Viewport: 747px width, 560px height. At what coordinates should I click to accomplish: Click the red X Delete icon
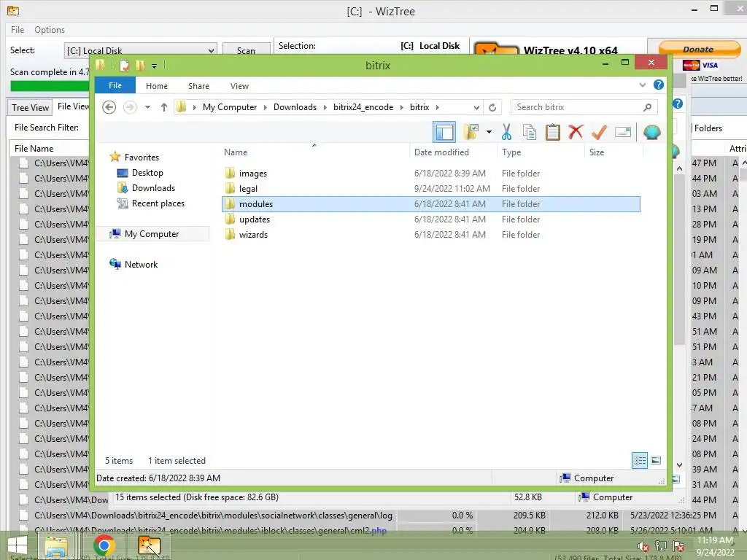[576, 131]
